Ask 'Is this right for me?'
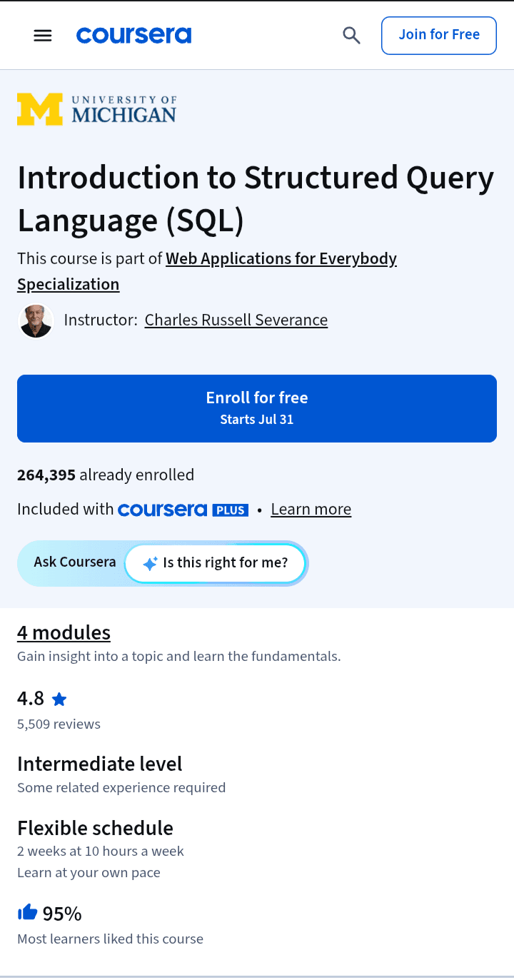 point(216,563)
